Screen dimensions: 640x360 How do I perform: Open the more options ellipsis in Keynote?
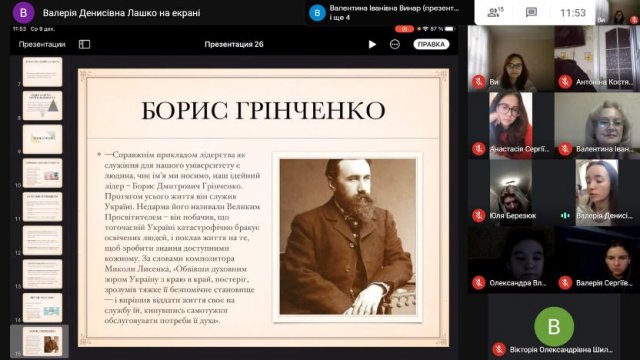395,44
